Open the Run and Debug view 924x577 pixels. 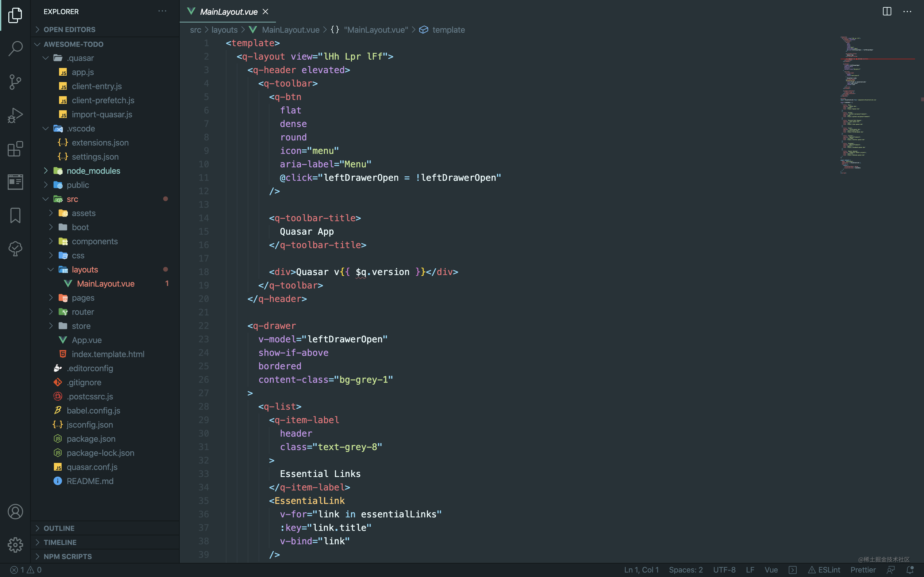click(x=15, y=115)
